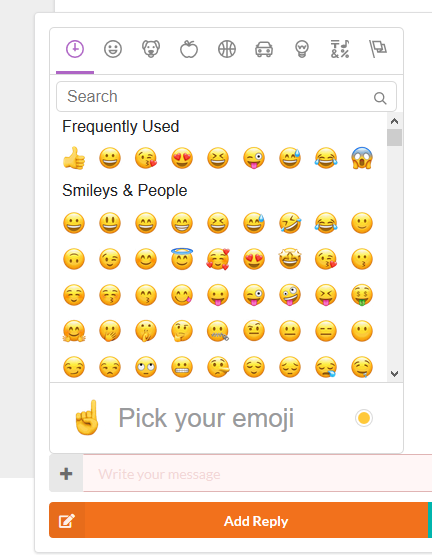Pick the screaming face emoji

pos(362,158)
